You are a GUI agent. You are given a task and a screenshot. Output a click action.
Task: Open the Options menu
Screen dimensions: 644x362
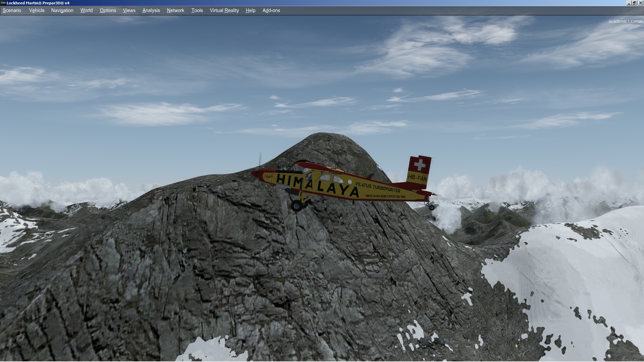108,10
